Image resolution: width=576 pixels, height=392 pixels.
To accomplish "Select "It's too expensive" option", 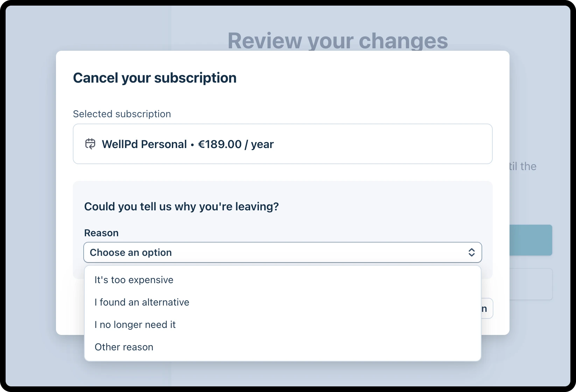I will point(282,280).
